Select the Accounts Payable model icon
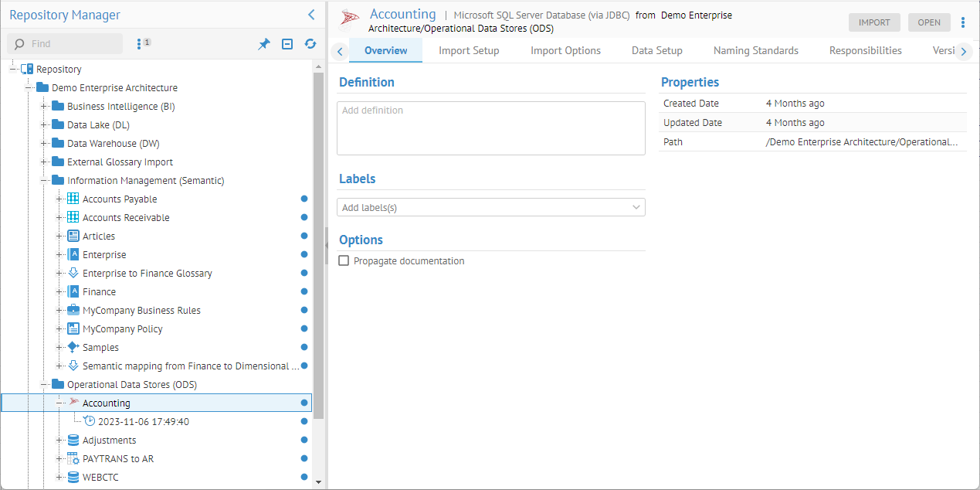The height and width of the screenshot is (490, 980). coord(73,199)
